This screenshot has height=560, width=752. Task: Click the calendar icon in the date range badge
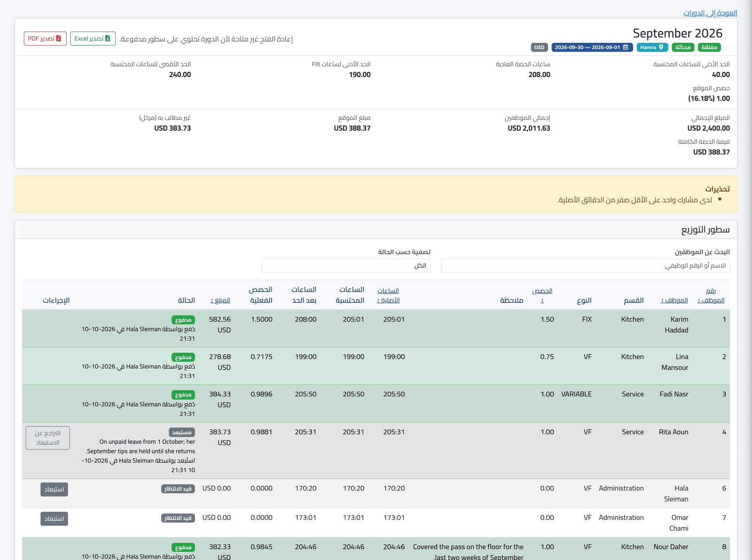(625, 47)
